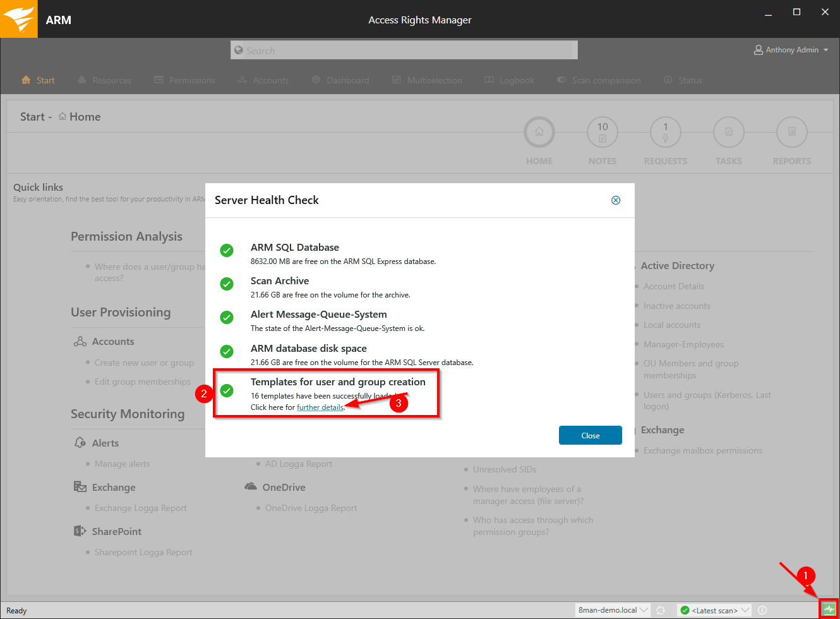Click the server health check status icon
This screenshot has width=840, height=619.
click(829, 609)
